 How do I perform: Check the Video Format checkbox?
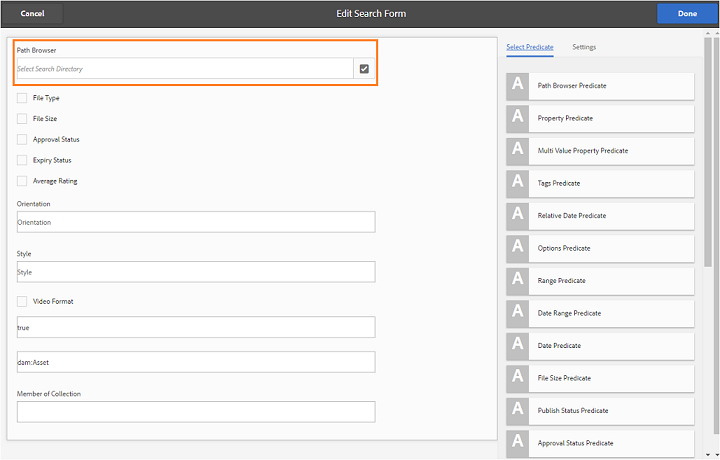point(22,301)
